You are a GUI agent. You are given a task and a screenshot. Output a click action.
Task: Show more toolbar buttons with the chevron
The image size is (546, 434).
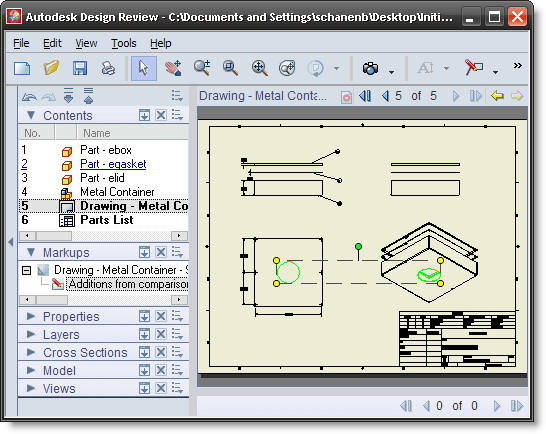tap(518, 65)
